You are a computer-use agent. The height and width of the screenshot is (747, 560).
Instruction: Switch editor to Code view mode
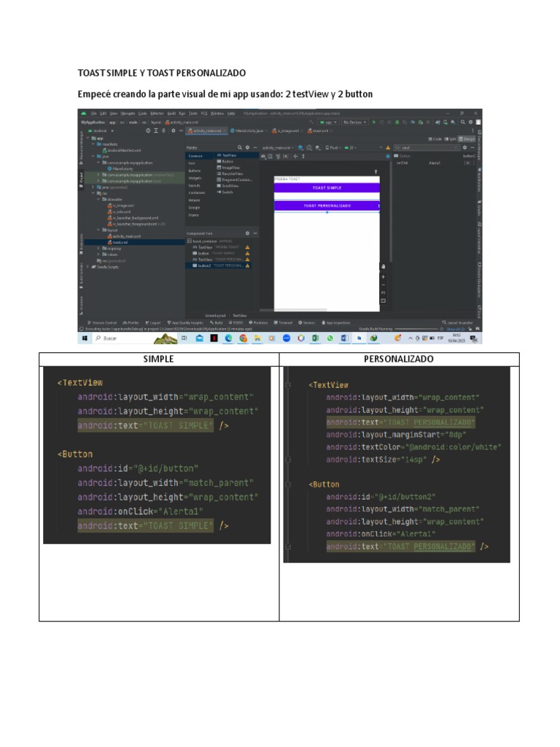(x=435, y=139)
